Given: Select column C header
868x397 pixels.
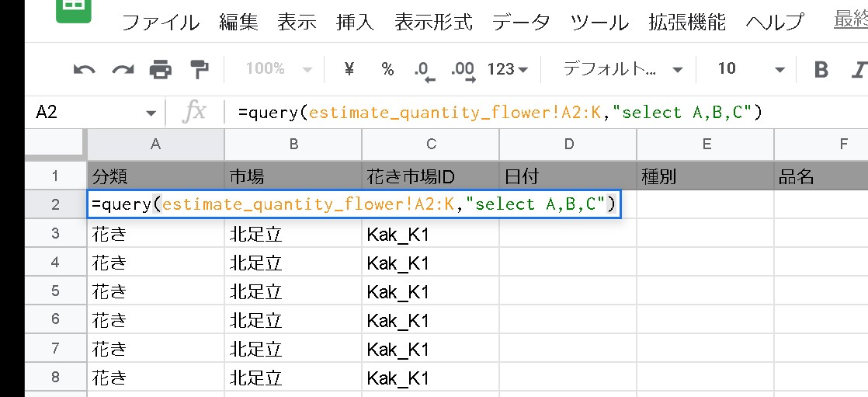Looking at the screenshot, I should click(x=431, y=144).
